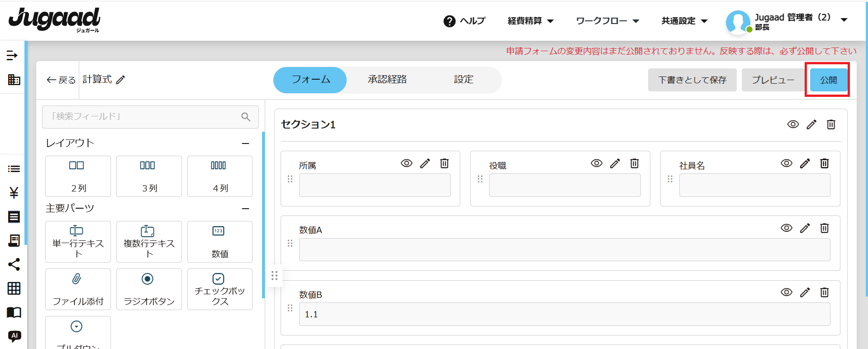Add a 数値 numeric part
The image size is (868, 349).
(219, 242)
